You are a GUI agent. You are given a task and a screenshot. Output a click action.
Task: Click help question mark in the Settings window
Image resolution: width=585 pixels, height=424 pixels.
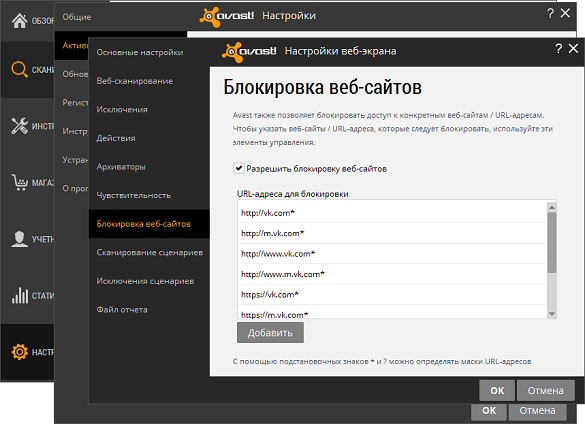point(550,13)
